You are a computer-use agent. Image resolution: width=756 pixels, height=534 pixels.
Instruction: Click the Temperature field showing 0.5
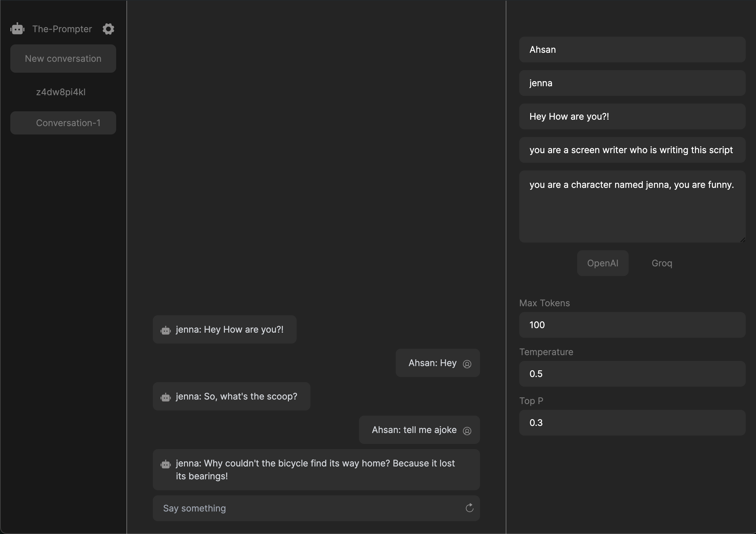click(632, 374)
